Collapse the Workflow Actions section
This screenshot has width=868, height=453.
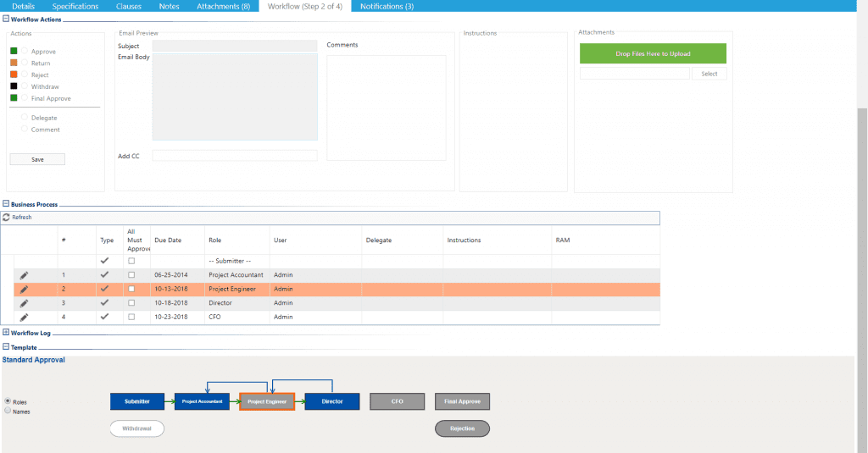[x=6, y=19]
